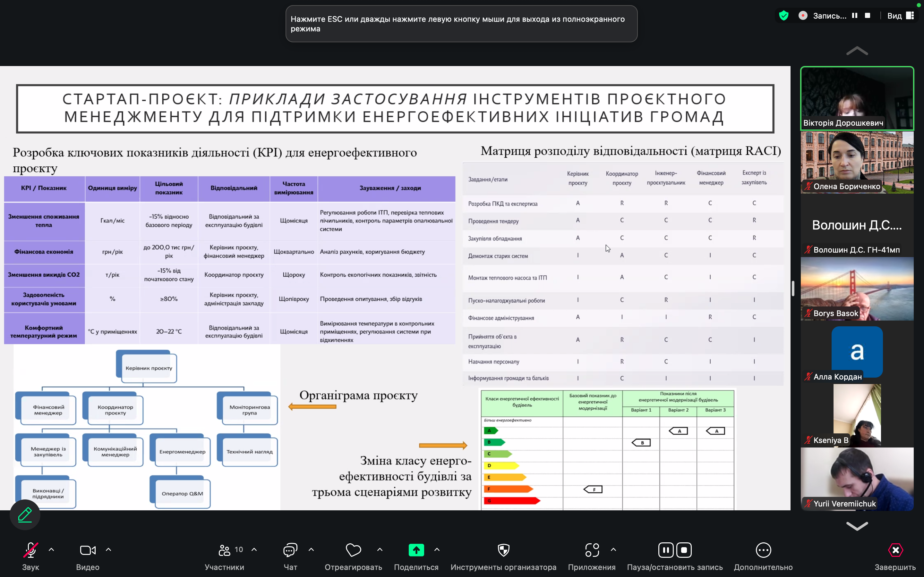The height and width of the screenshot is (577, 924).
Task: Expand share options arrow beside Share
Action: 437,549
